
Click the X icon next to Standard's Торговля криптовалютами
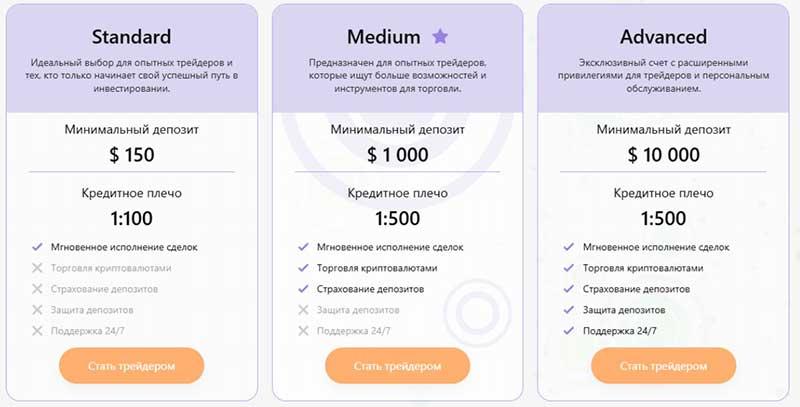37,268
